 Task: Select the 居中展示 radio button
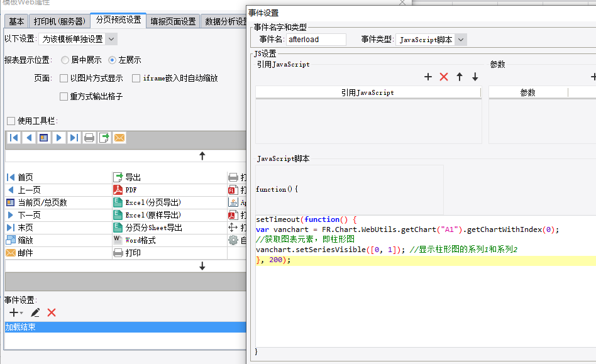[65, 60]
